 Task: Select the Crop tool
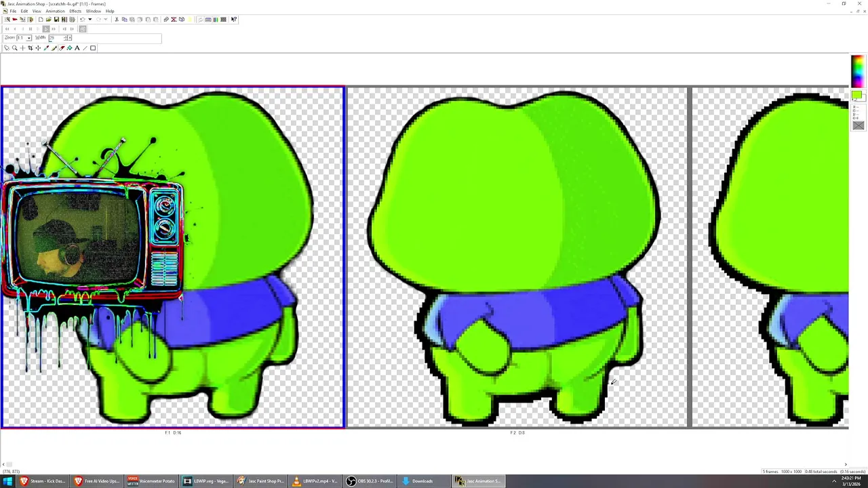pyautogui.click(x=30, y=48)
